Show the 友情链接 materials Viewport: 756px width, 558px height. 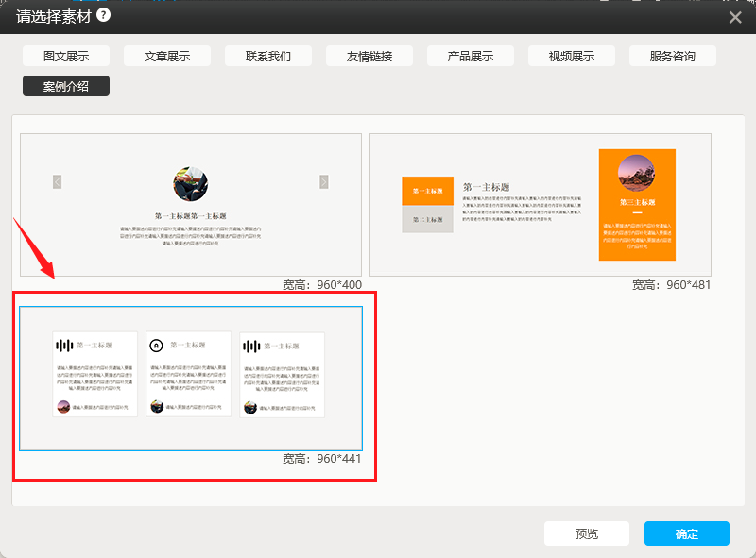[x=369, y=56]
